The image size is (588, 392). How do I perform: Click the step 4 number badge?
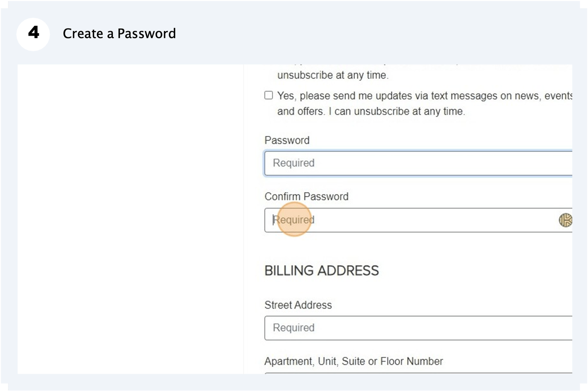pyautogui.click(x=33, y=33)
